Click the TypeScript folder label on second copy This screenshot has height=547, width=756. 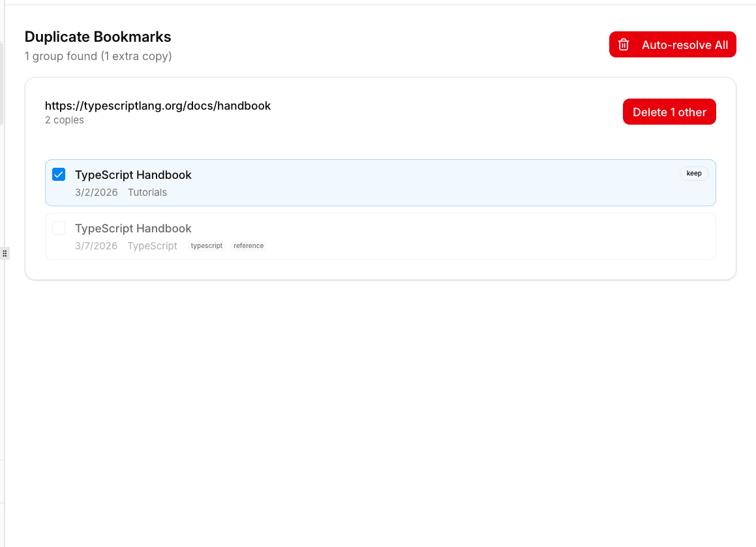tap(152, 246)
